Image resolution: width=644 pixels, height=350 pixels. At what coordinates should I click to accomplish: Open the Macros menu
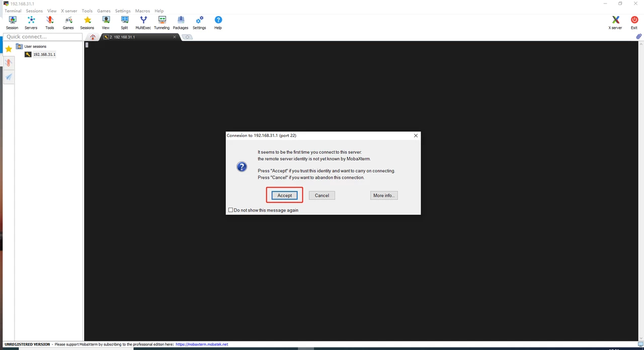click(x=142, y=11)
